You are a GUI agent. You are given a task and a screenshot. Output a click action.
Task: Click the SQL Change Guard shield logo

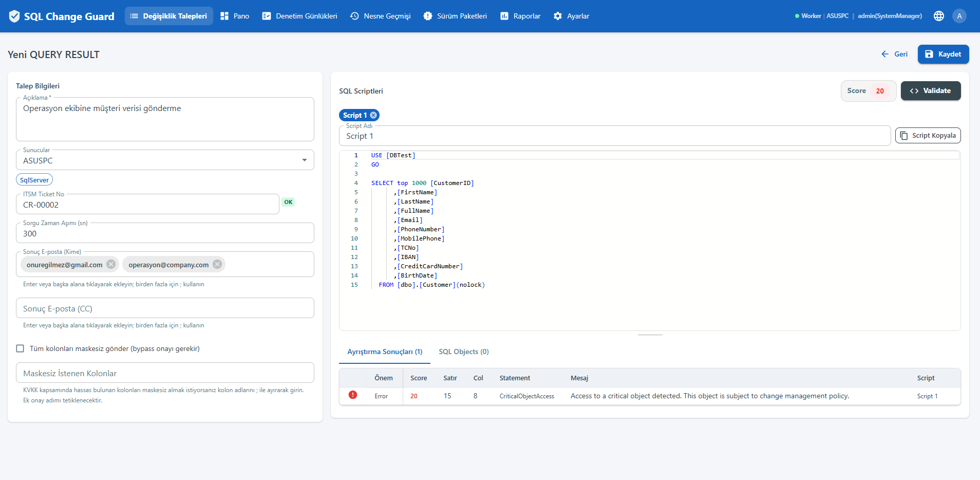14,16
